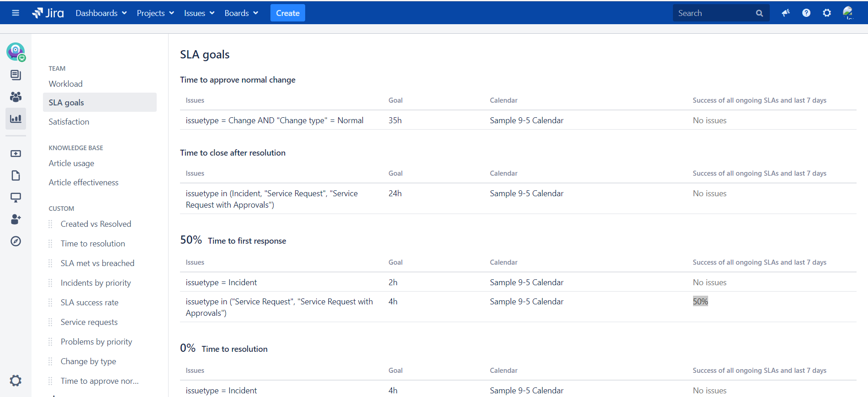This screenshot has height=397, width=868.
Task: Open the help question mark icon
Action: 806,13
